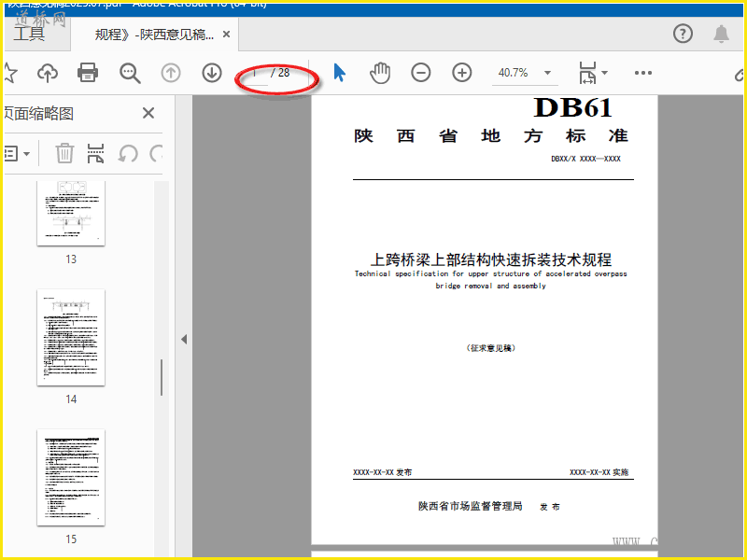Click the DB61 heading text

point(572,107)
